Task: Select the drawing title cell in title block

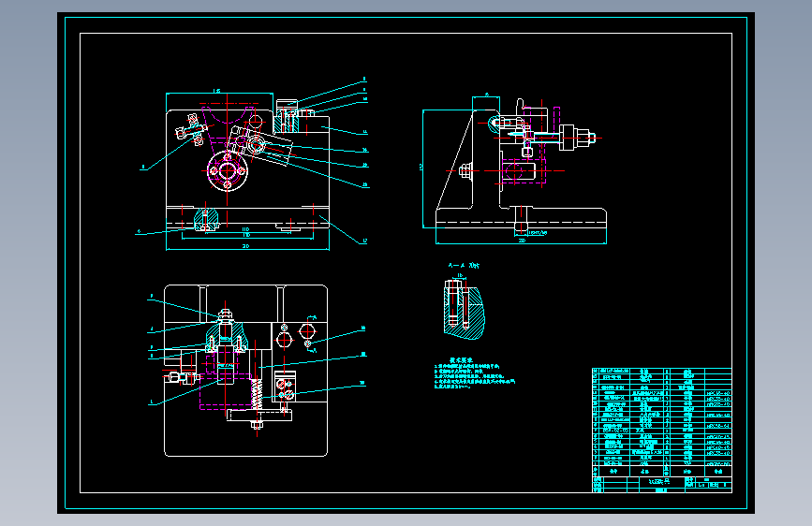Action: tap(661, 481)
